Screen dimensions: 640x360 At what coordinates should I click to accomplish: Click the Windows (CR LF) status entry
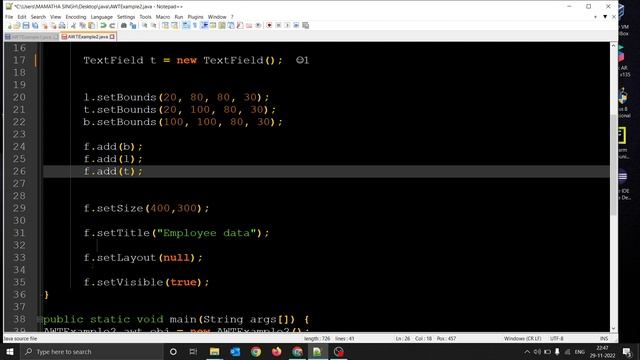pyautogui.click(x=522, y=338)
